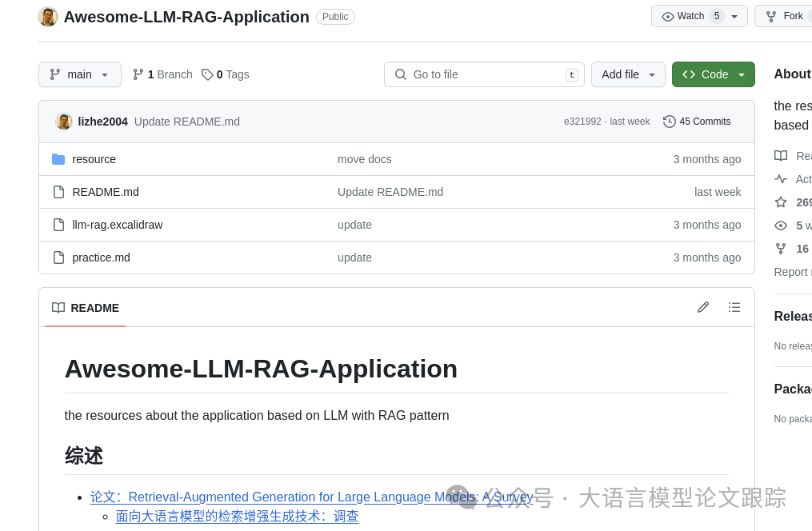Viewport: 812px width, 531px height.
Task: Open the llm-rag.excalidraw file
Action: 118,225
